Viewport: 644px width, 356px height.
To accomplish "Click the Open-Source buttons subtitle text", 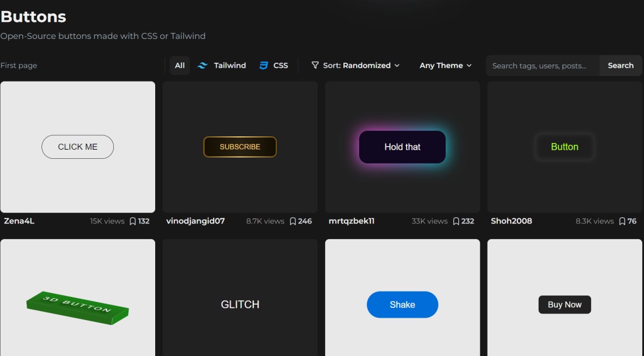I will [x=103, y=36].
